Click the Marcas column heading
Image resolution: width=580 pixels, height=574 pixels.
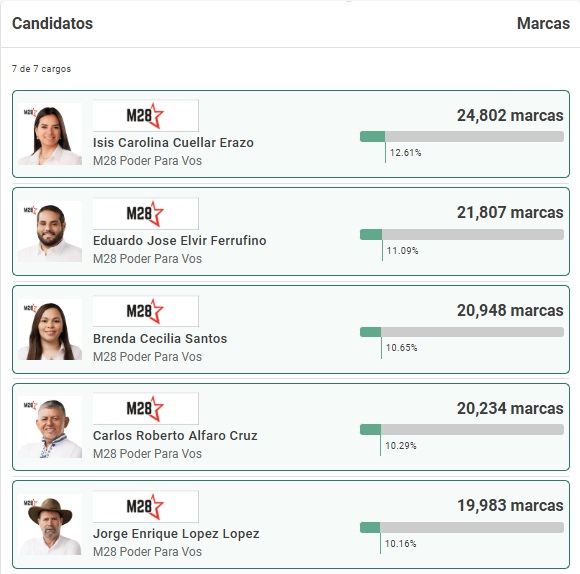543,23
